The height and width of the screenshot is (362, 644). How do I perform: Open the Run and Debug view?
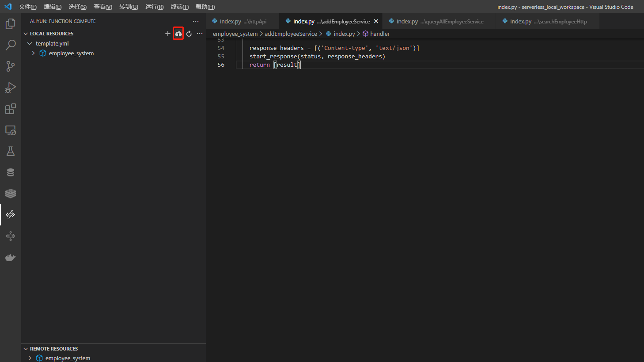(x=11, y=88)
